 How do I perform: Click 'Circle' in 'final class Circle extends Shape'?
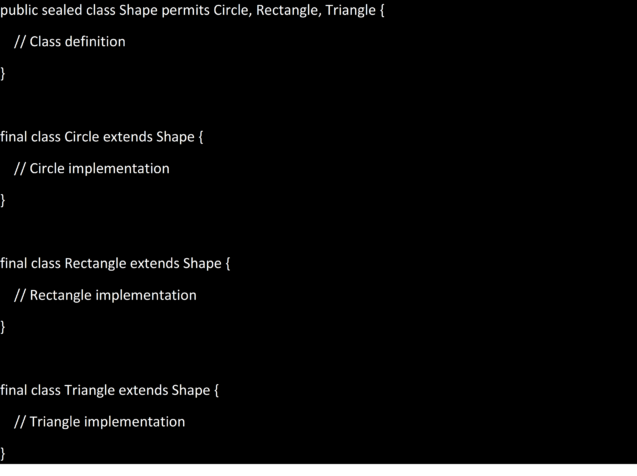point(82,137)
